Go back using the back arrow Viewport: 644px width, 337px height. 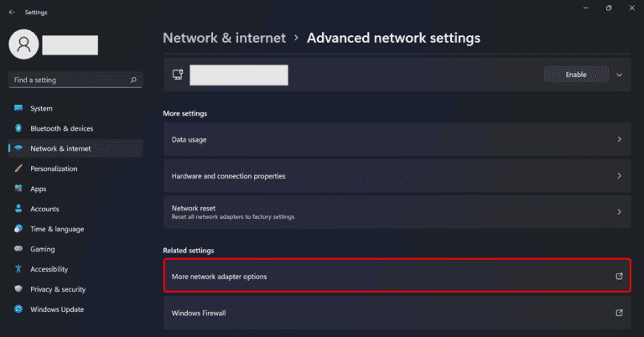click(x=11, y=13)
